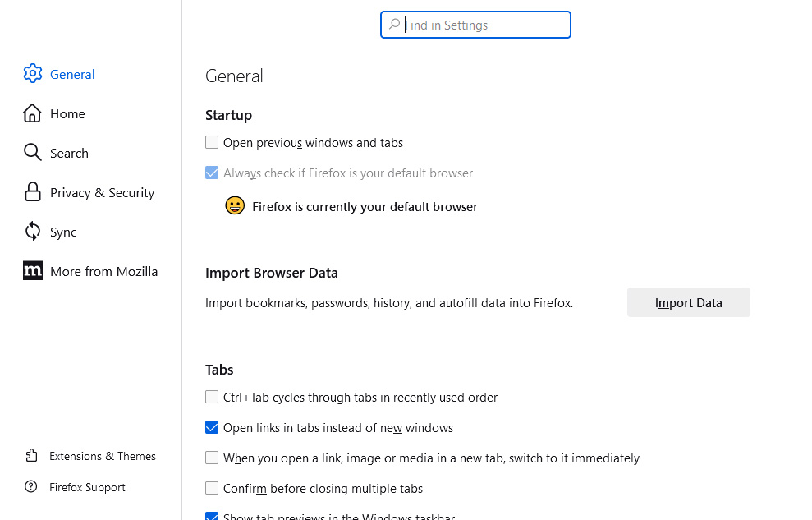The width and height of the screenshot is (812, 520).
Task: Open the Home settings house icon
Action: [32, 113]
